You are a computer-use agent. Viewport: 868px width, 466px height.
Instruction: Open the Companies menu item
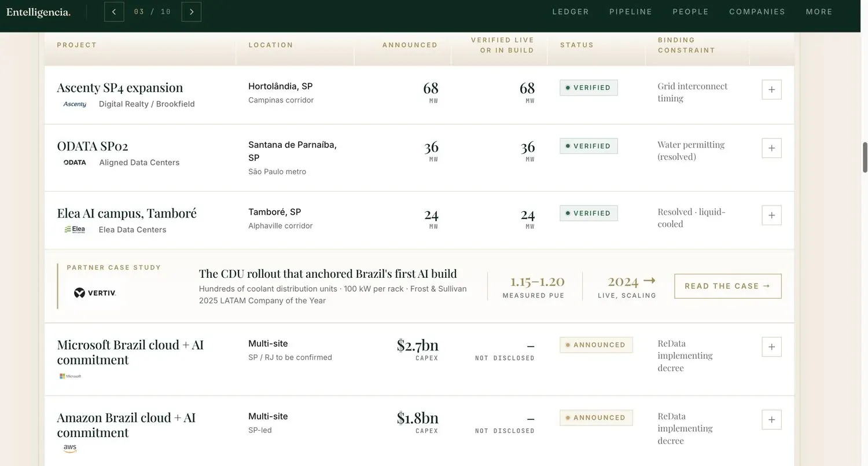(757, 12)
